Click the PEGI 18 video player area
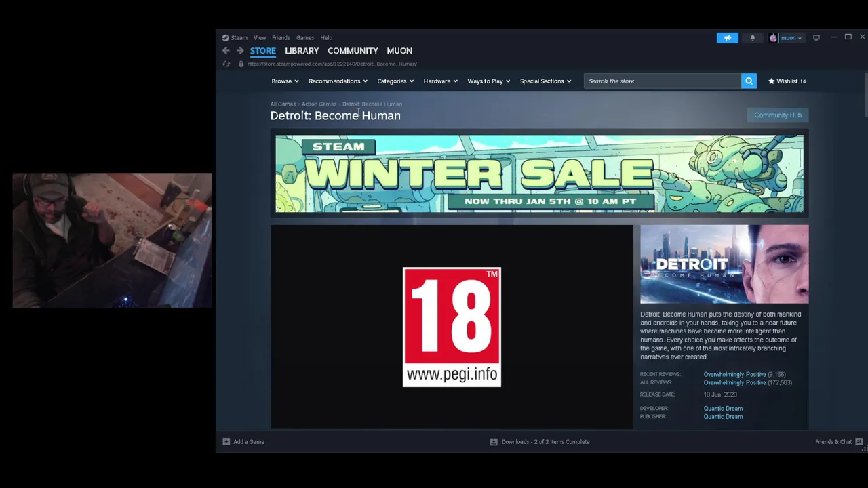The width and height of the screenshot is (868, 488). [452, 327]
